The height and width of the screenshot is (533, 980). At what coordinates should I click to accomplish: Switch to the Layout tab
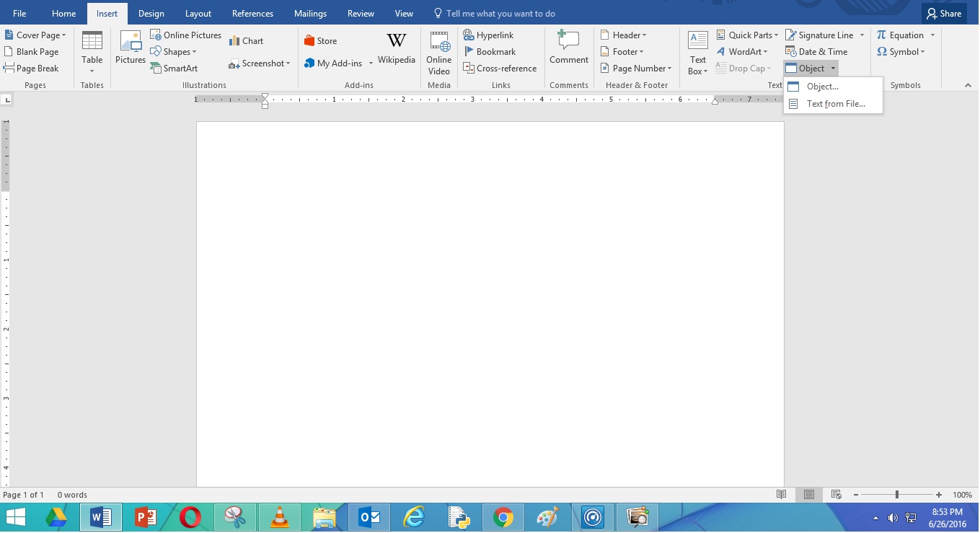(x=198, y=14)
